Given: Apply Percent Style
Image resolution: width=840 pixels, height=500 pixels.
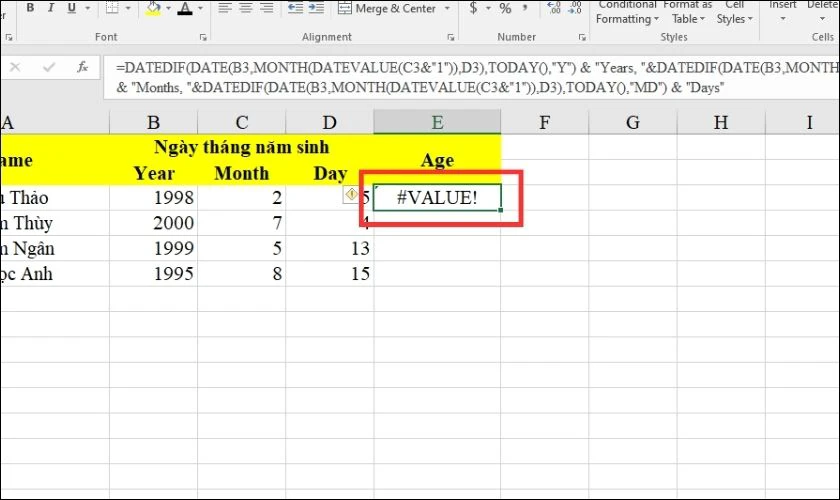Looking at the screenshot, I should point(505,8).
